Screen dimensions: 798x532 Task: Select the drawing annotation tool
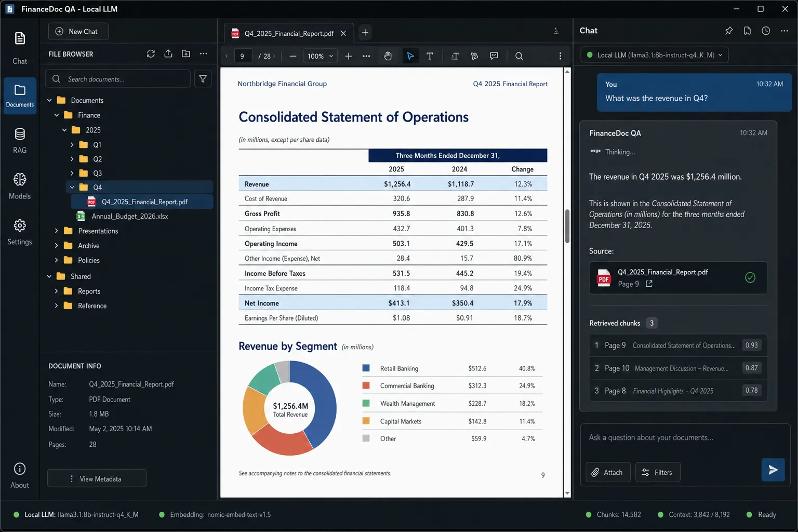pos(474,56)
